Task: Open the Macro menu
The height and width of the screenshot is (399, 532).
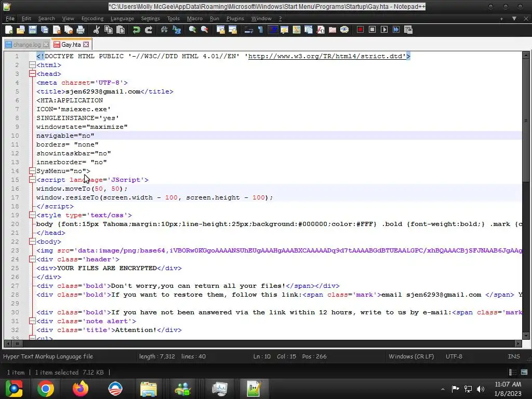Action: [x=195, y=19]
